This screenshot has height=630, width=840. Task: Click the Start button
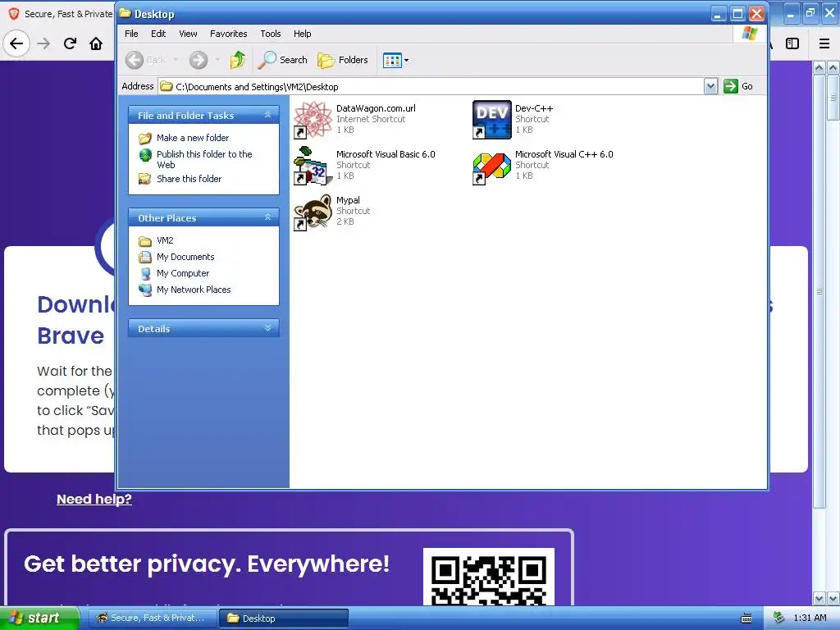(x=39, y=618)
